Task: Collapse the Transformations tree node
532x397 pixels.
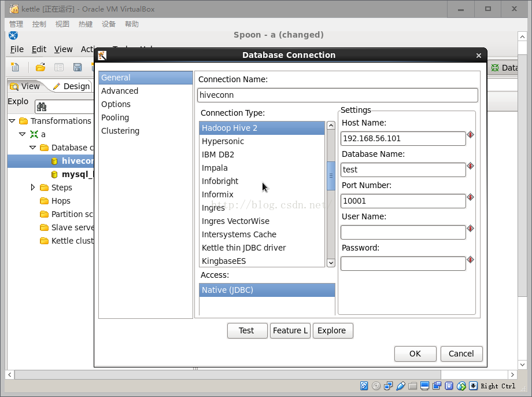Action: pos(12,121)
